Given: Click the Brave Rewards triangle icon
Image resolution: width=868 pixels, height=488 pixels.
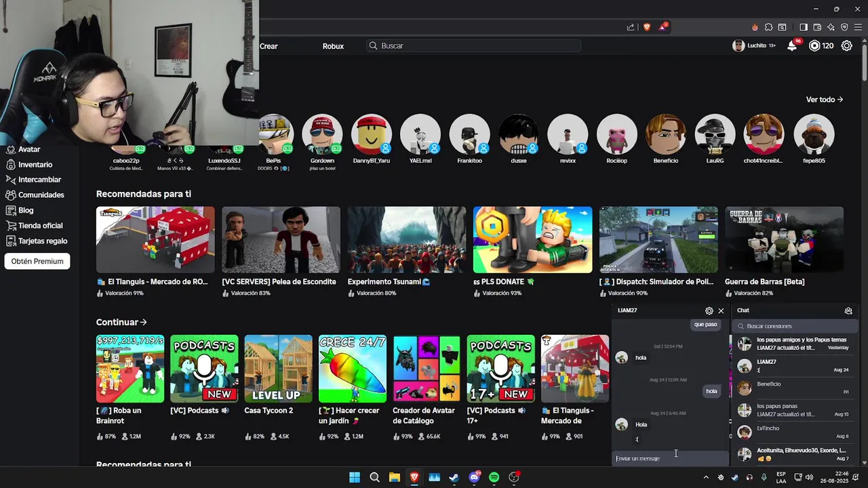Looking at the screenshot, I should [x=663, y=27].
